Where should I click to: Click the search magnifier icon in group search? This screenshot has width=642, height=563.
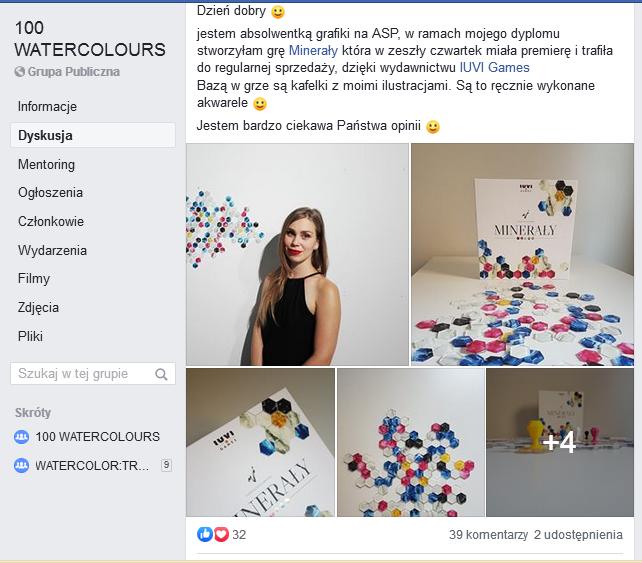coord(161,374)
